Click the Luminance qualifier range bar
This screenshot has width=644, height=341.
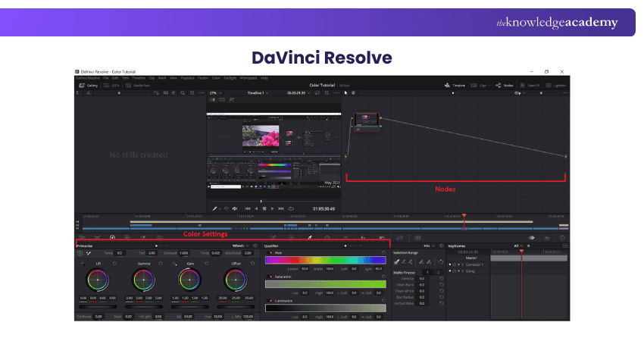pyautogui.click(x=326, y=308)
